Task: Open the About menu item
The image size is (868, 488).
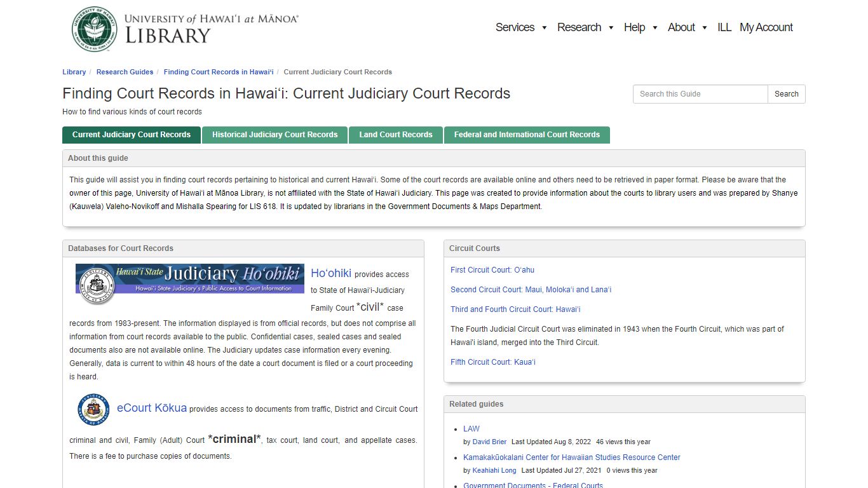Action: pyautogui.click(x=681, y=27)
